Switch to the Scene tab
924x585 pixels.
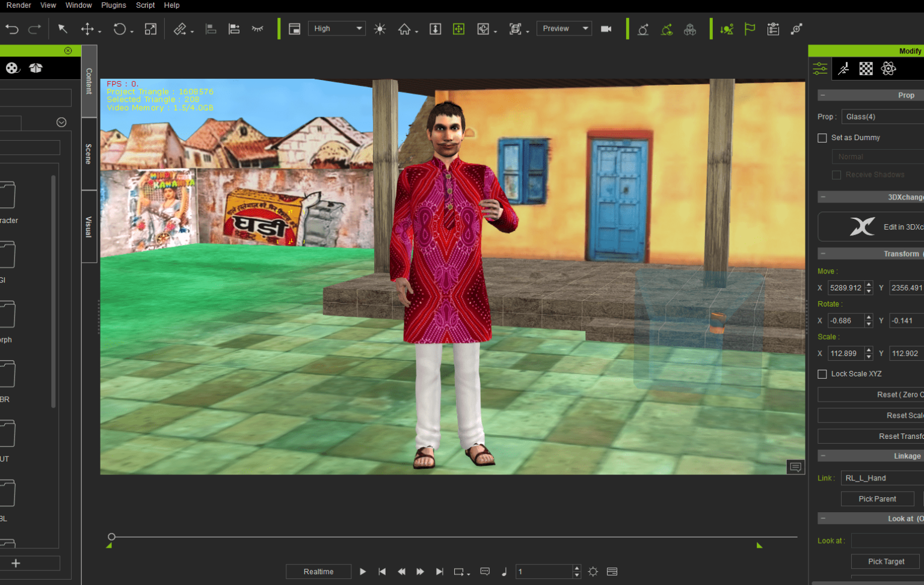[x=88, y=155]
